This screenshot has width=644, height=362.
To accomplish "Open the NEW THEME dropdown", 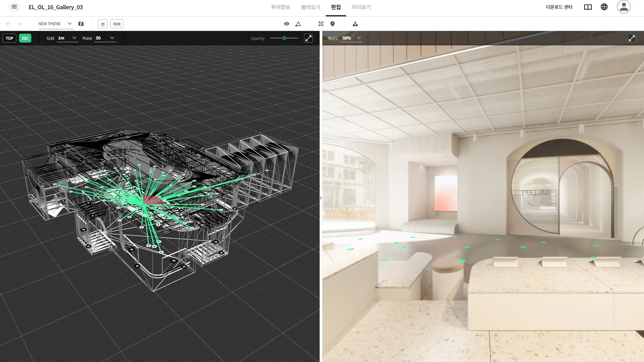I will (55, 24).
